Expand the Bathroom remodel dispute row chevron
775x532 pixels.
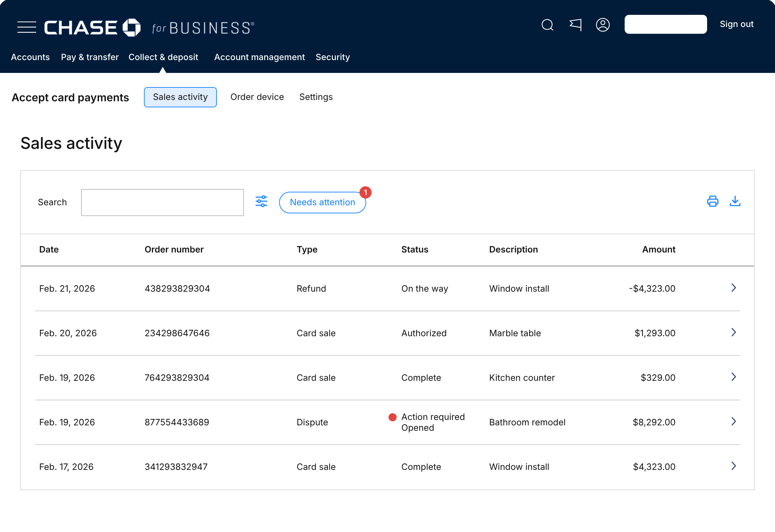point(733,421)
